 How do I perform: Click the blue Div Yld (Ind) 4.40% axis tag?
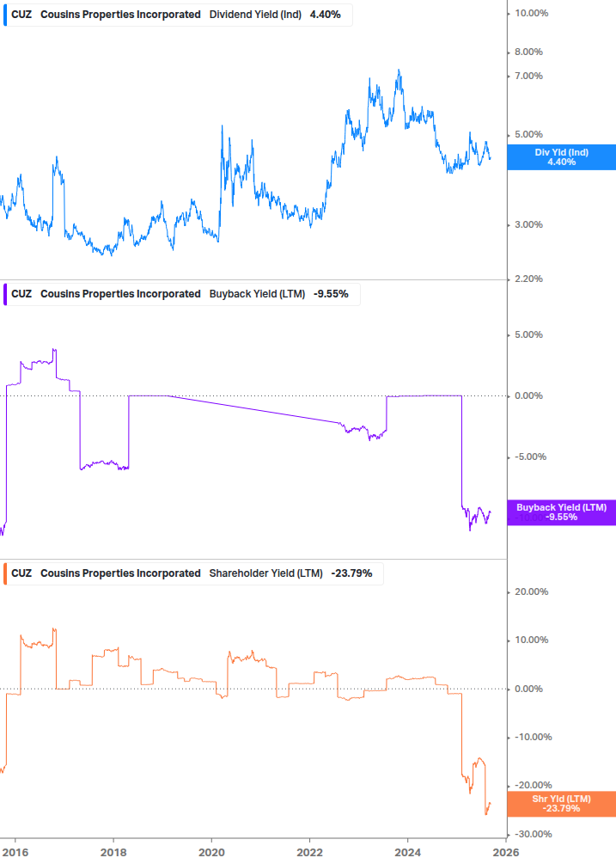click(x=562, y=157)
